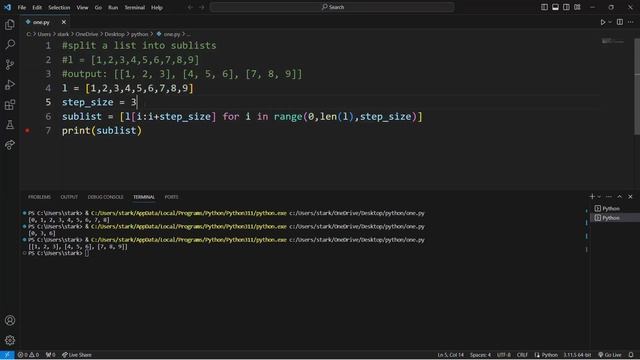Click editor vertical scrollbar
This screenshot has width=640, height=360.
point(637,86)
